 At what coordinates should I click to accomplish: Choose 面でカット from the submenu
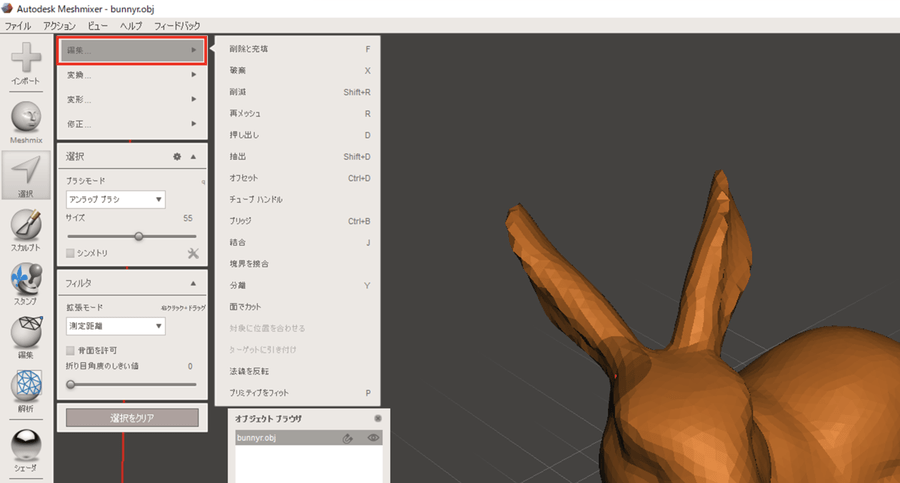297,307
